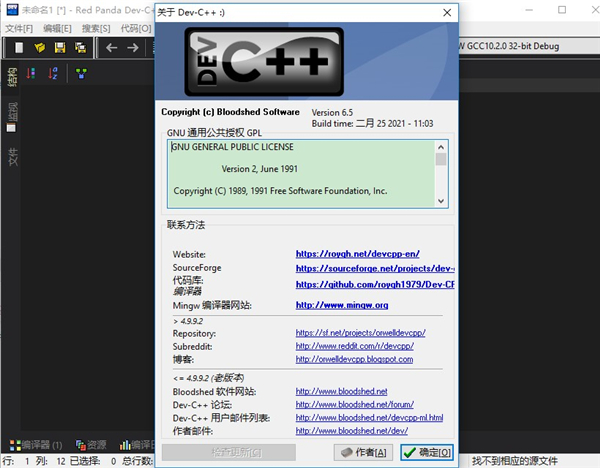Click the Version 6.5 text
Viewport: 600px width, 468px height.
(332, 113)
